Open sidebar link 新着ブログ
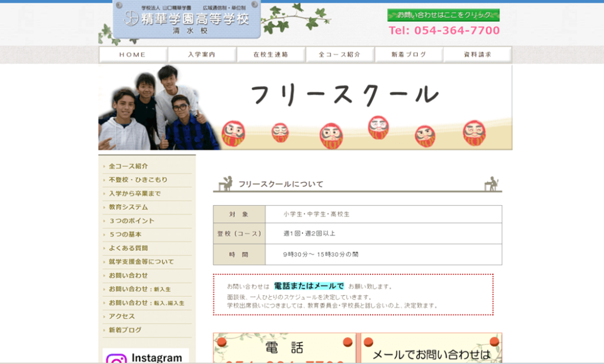Image resolution: width=604 pixels, height=364 pixels. click(x=125, y=330)
